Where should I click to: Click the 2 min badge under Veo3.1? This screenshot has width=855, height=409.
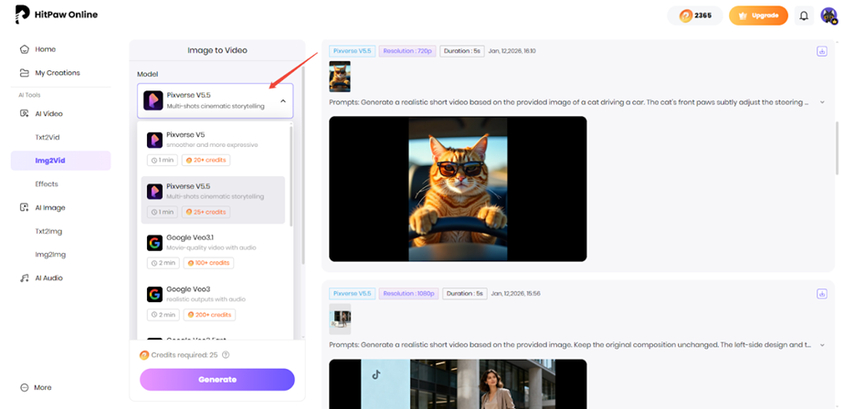(163, 263)
